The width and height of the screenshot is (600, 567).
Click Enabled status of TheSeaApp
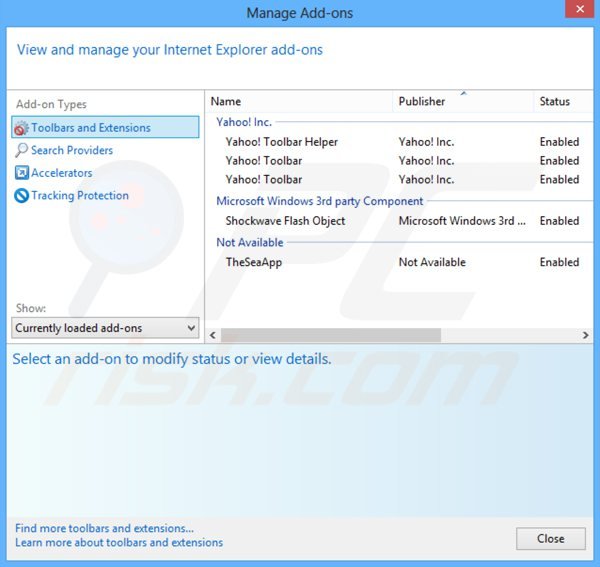tap(559, 262)
